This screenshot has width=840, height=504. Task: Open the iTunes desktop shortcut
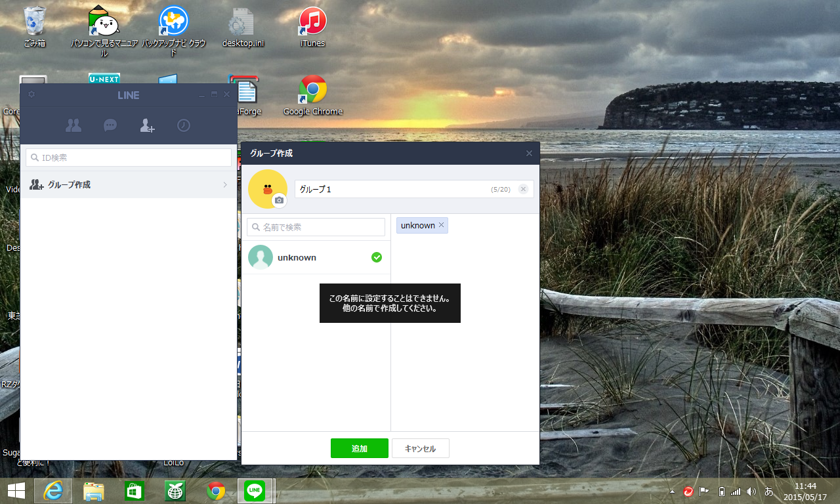tap(312, 26)
